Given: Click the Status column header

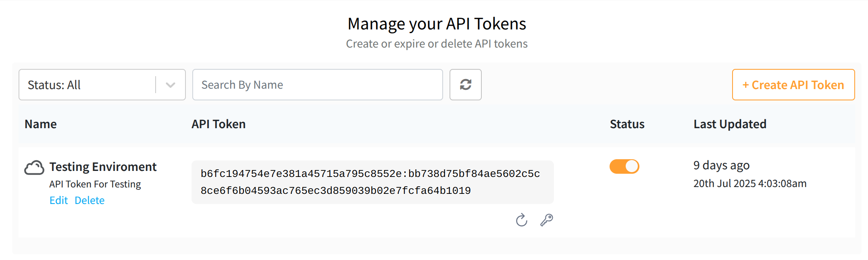Looking at the screenshot, I should [x=627, y=124].
